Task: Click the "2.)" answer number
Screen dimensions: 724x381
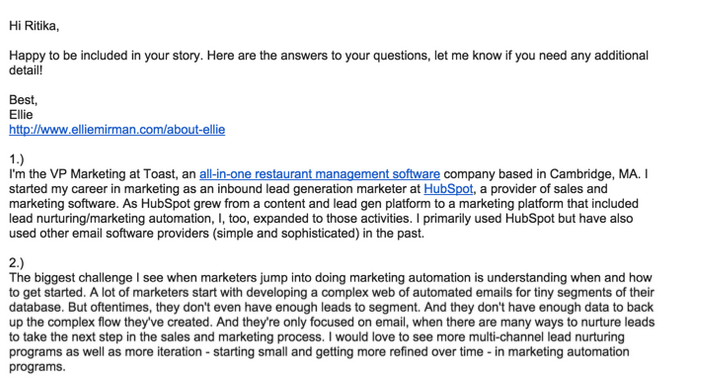Action: click(17, 263)
